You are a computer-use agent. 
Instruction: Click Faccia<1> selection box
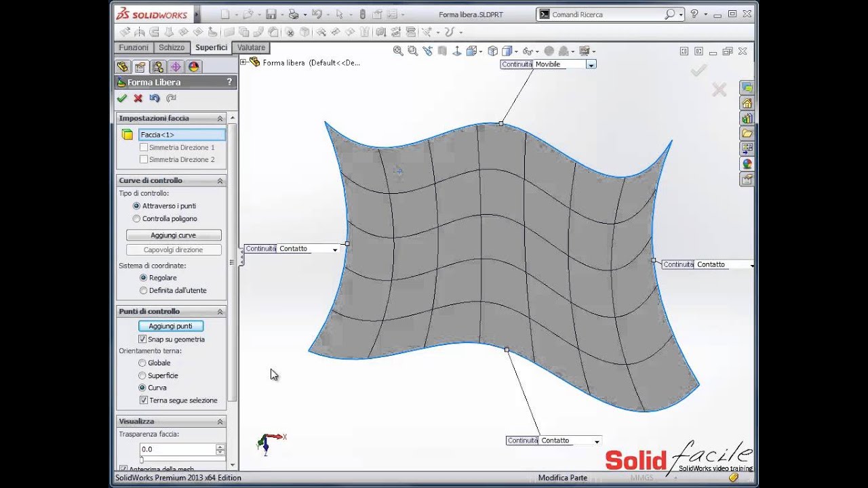coord(182,135)
